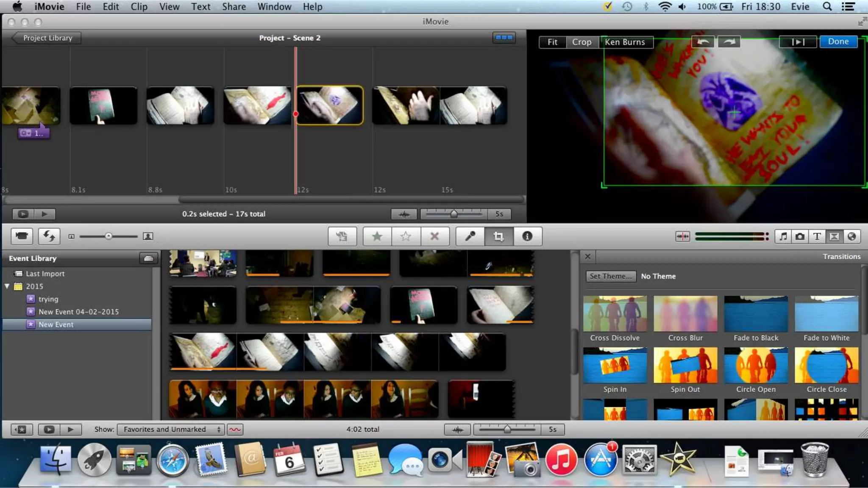Play the clip preview in the viewer

pyautogui.click(x=798, y=42)
